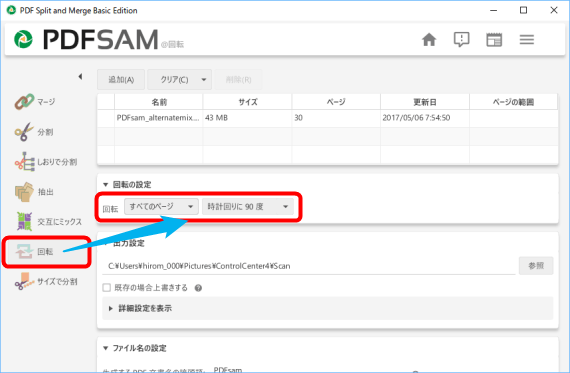Select the PDFsam_alternatemix file row name
570x373 pixels.
(x=158, y=118)
